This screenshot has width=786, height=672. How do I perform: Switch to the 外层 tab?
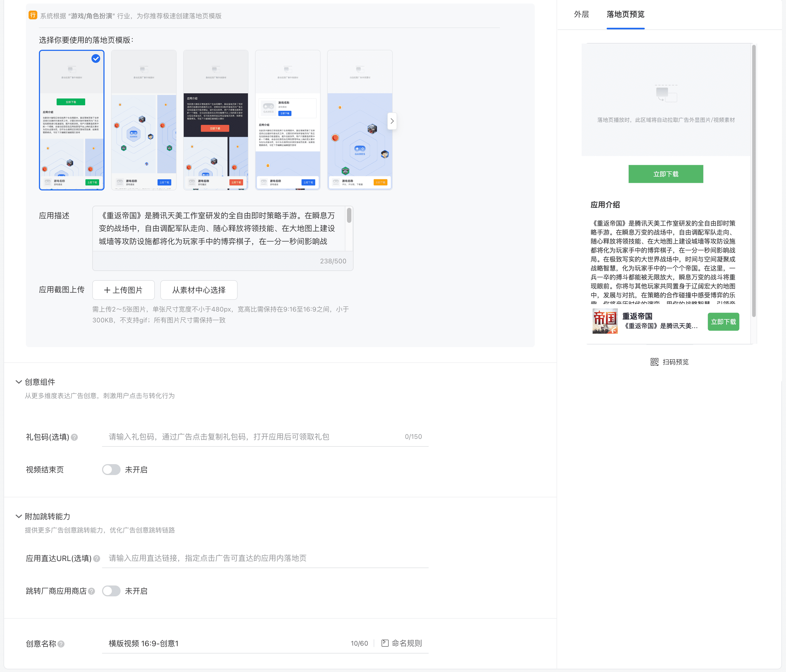(581, 14)
